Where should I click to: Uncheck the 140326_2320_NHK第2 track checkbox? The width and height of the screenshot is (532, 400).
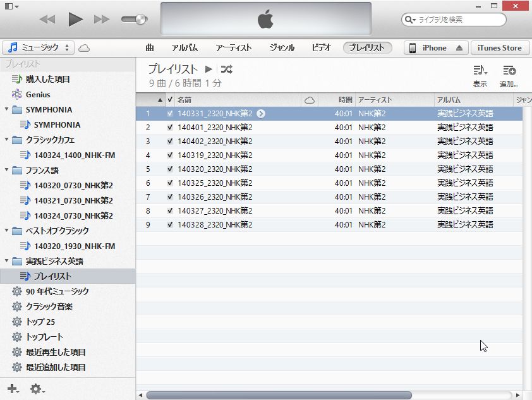[170, 197]
